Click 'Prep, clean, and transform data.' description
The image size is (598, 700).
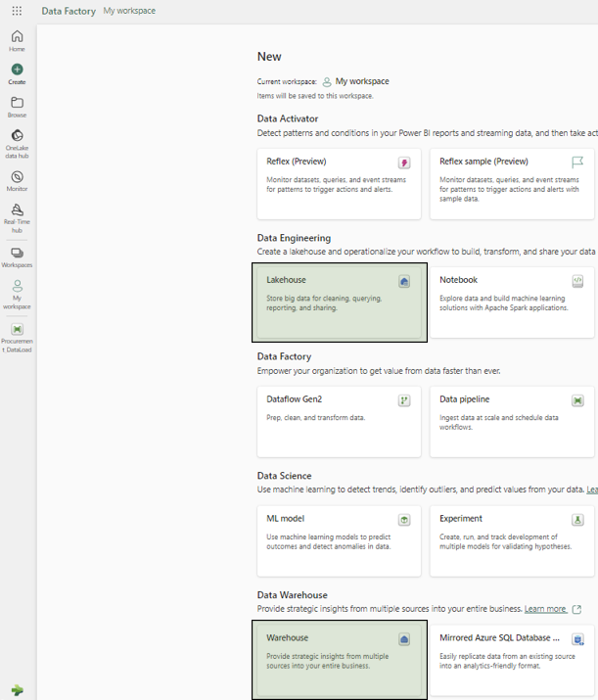pyautogui.click(x=315, y=418)
